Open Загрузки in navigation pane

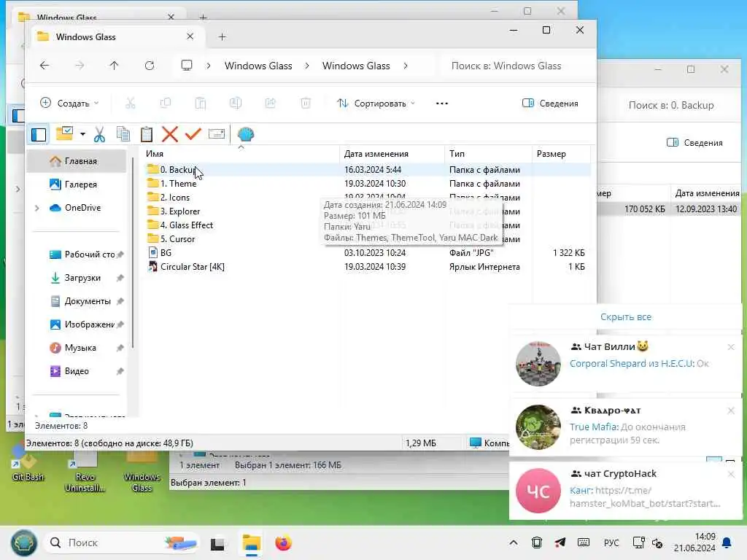click(76, 278)
